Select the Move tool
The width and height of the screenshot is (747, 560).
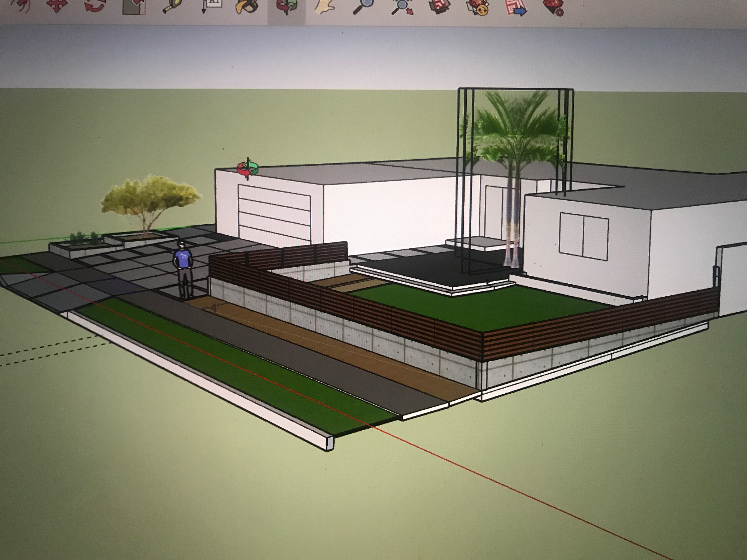point(57,6)
